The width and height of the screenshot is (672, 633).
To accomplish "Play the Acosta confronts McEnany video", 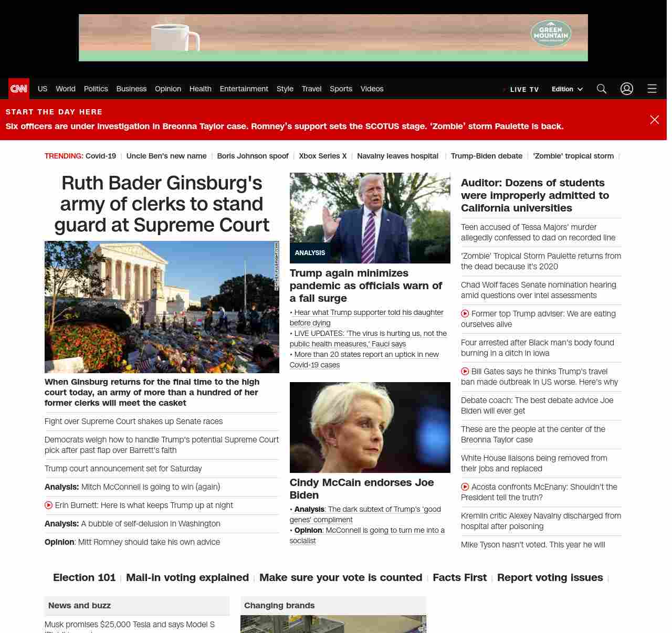I will 465,487.
